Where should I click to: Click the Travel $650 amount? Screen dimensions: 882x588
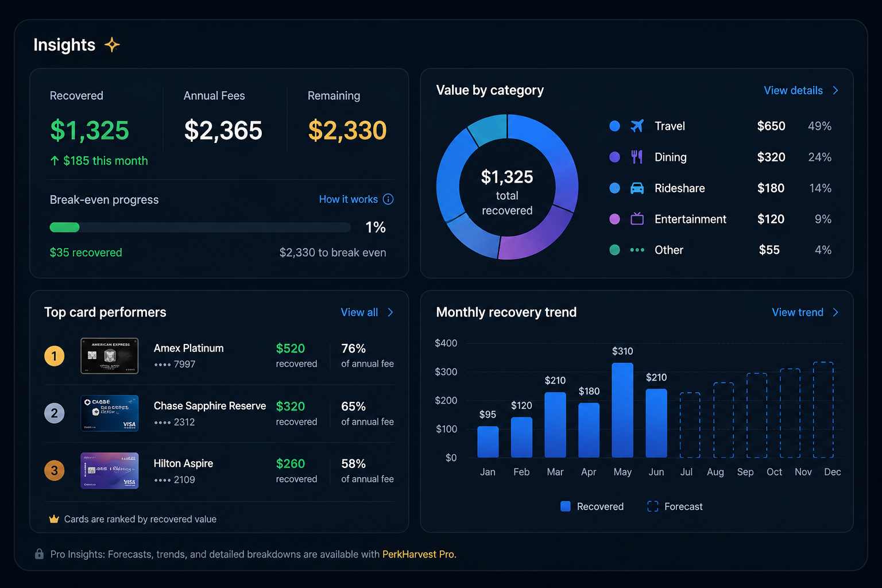click(x=771, y=126)
